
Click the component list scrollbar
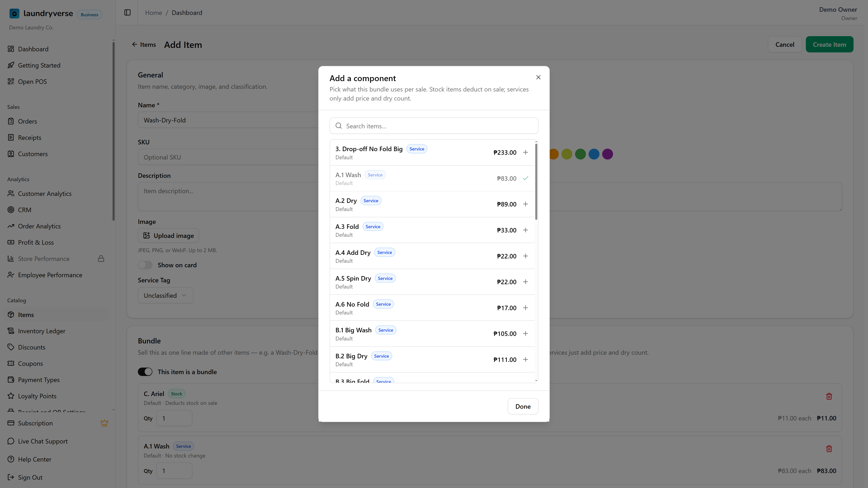point(536,182)
